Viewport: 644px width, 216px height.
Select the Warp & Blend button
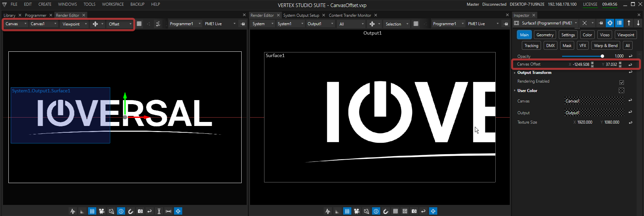(x=605, y=46)
